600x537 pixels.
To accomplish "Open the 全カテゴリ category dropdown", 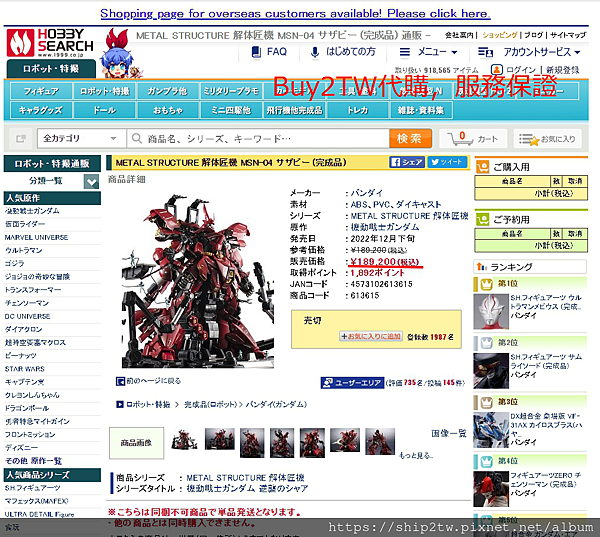I will [x=82, y=138].
